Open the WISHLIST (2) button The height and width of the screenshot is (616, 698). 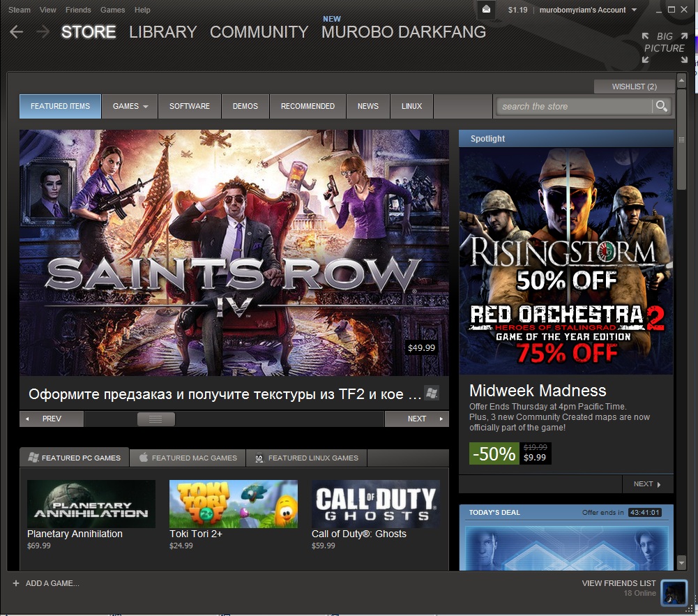tap(635, 87)
